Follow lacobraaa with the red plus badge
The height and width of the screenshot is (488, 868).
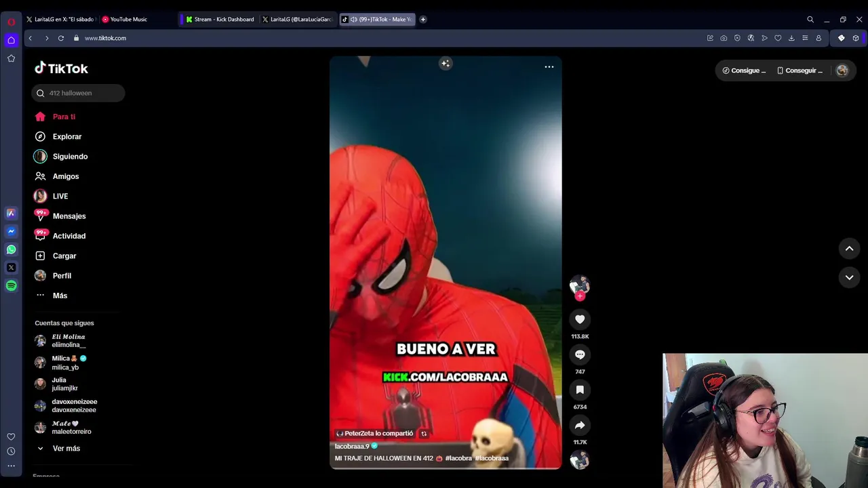click(x=580, y=296)
